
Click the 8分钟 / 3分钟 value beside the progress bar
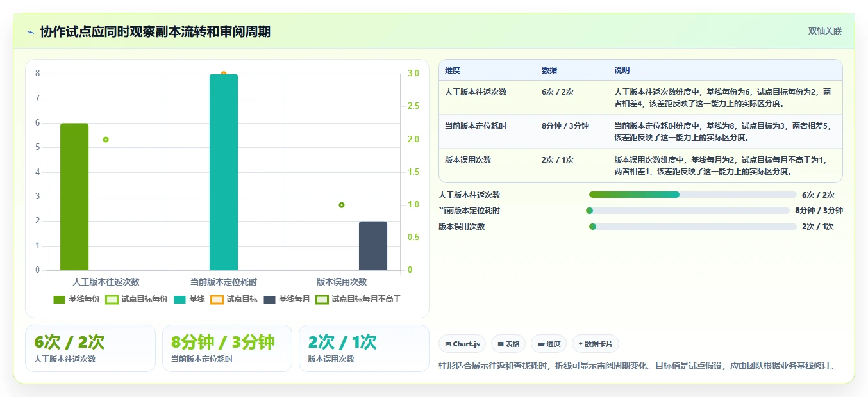tap(819, 211)
